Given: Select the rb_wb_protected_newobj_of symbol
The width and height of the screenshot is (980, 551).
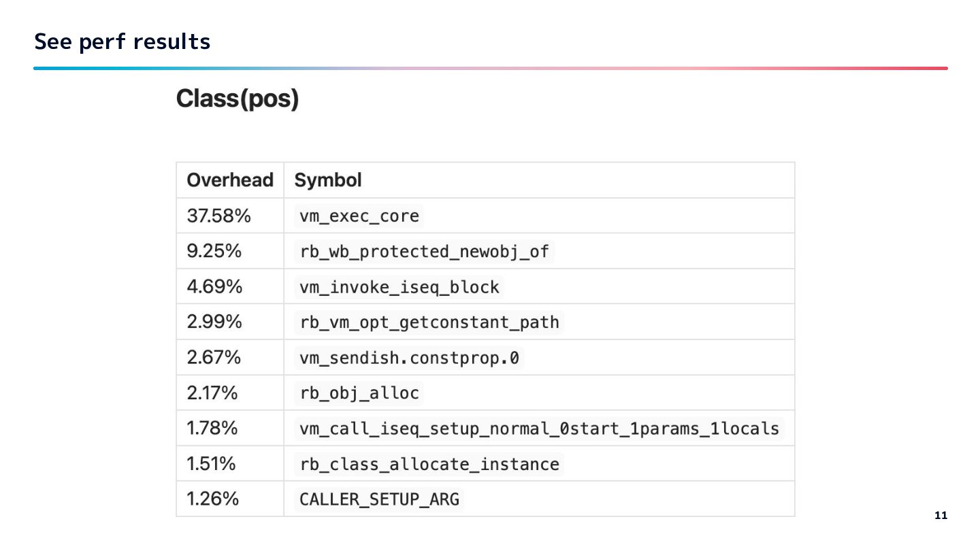Looking at the screenshot, I should (425, 252).
